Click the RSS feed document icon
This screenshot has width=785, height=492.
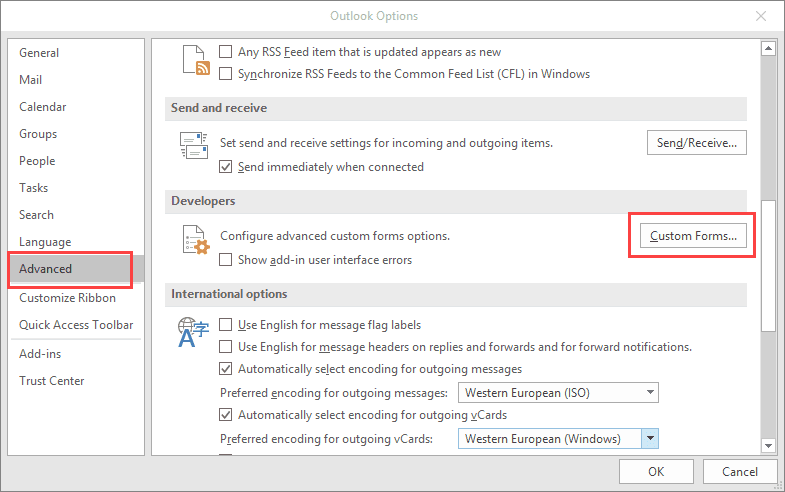196,61
